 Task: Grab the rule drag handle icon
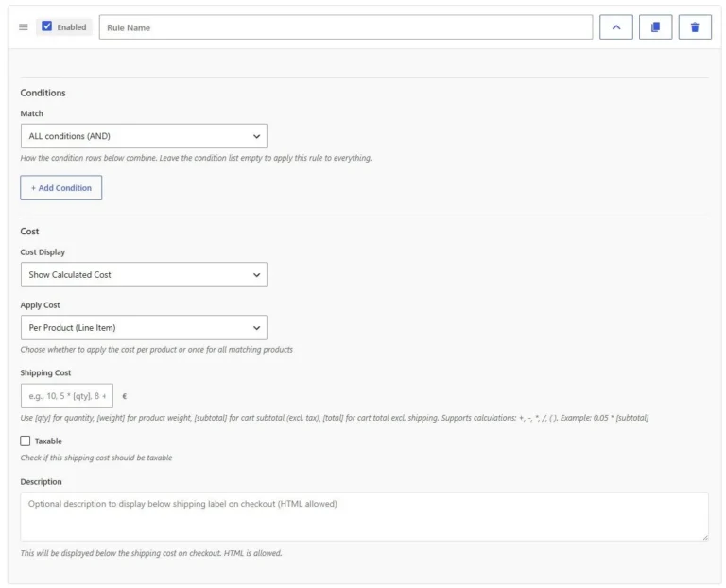coord(23,27)
